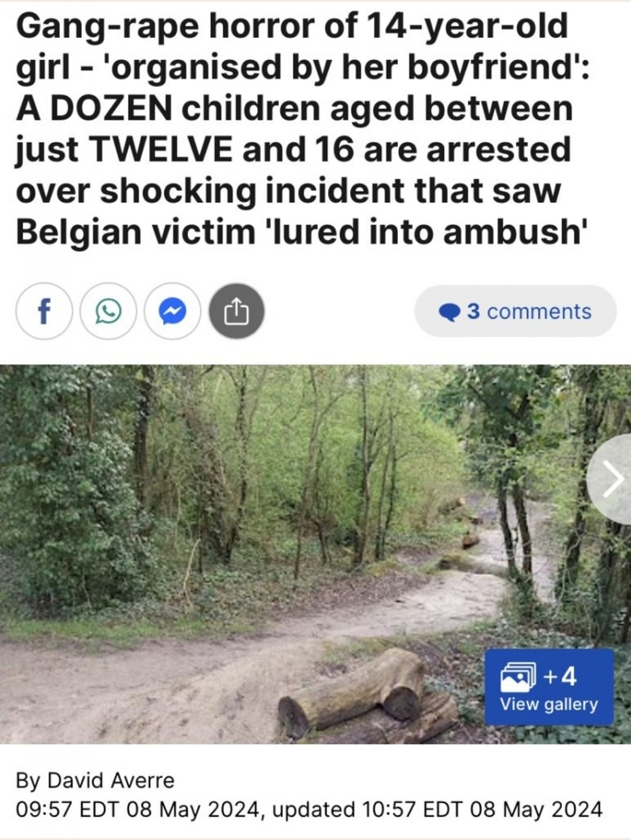Click the 'View gallery' text label

(549, 705)
